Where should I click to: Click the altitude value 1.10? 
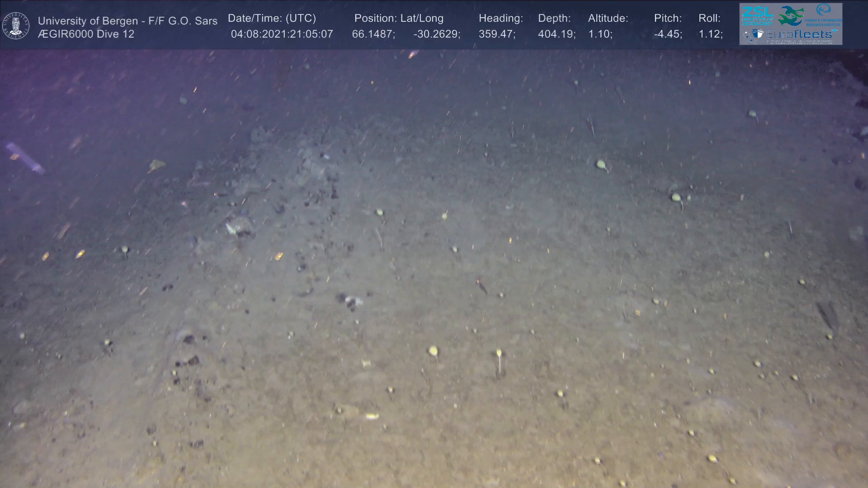pos(600,34)
